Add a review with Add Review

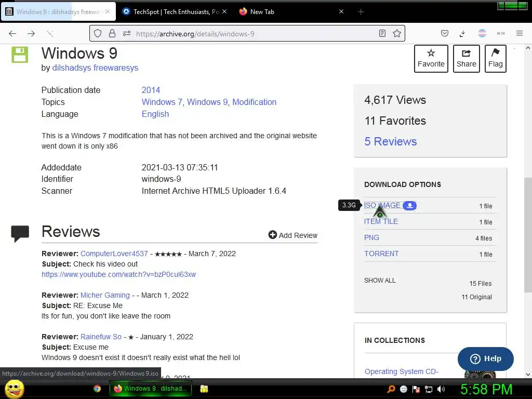point(293,235)
